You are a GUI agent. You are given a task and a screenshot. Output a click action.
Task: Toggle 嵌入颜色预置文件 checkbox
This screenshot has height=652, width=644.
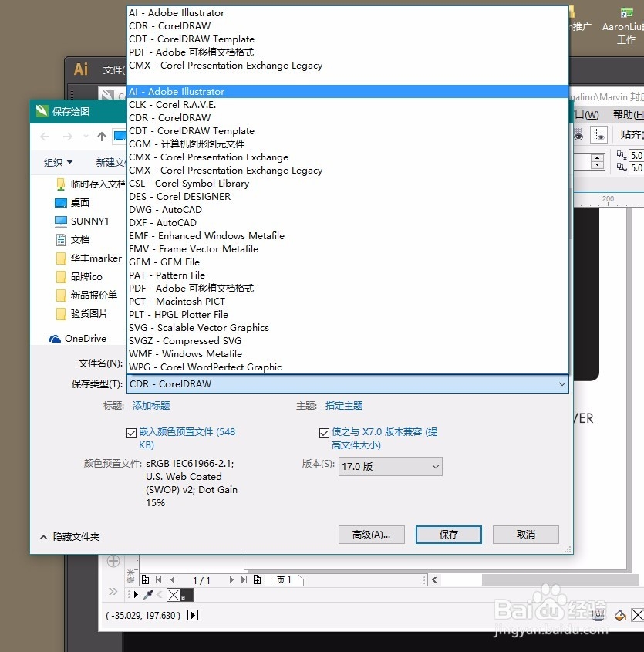(x=131, y=434)
